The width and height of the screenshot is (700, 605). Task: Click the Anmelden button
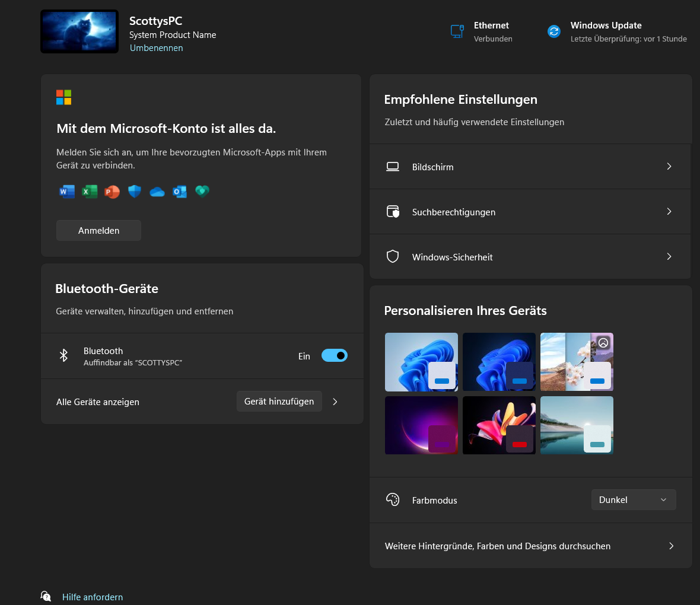coord(98,230)
